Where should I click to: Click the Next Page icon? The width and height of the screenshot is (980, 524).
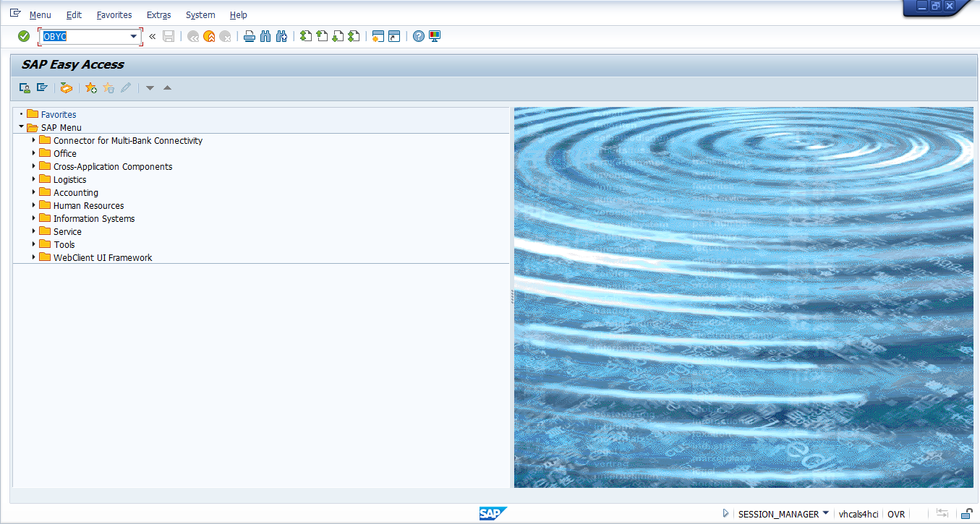pos(338,36)
